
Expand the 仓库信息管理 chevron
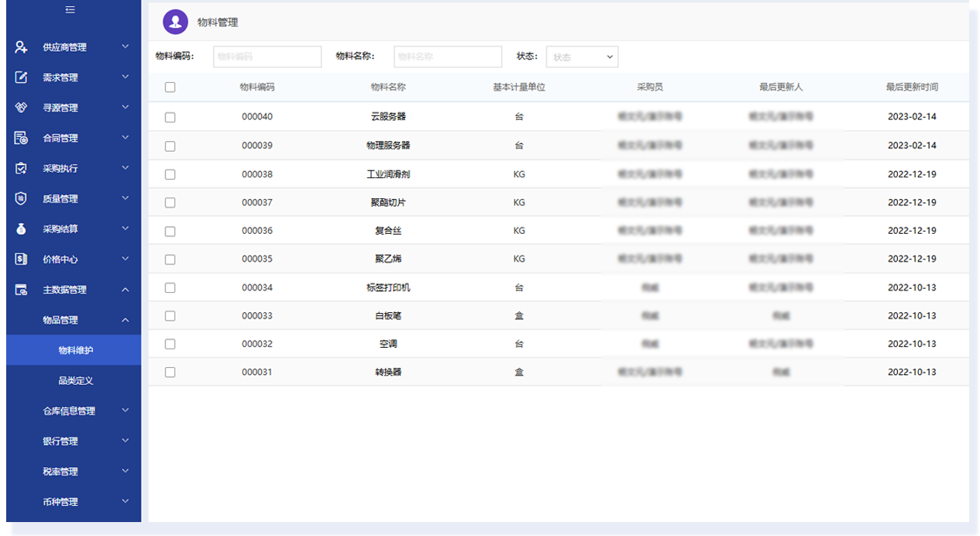point(126,411)
